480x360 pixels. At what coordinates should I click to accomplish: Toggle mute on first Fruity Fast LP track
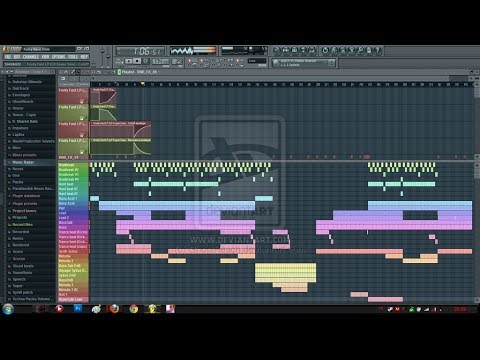[81, 101]
